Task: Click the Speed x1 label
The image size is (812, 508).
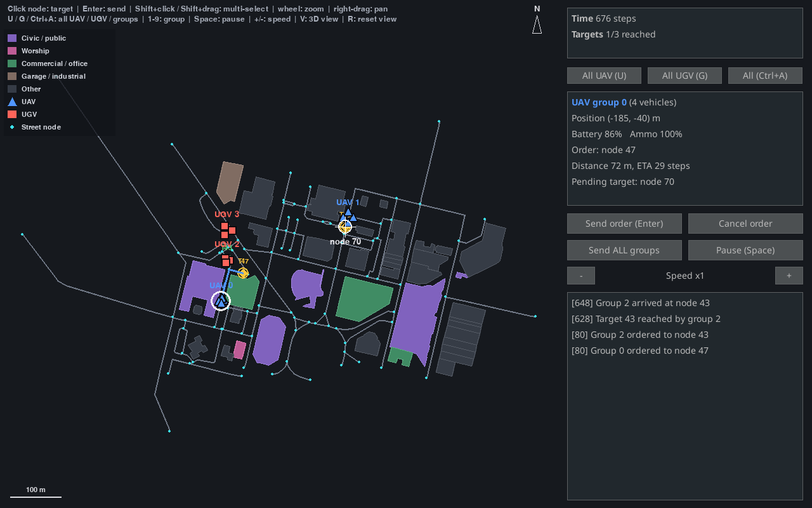Action: coord(685,276)
